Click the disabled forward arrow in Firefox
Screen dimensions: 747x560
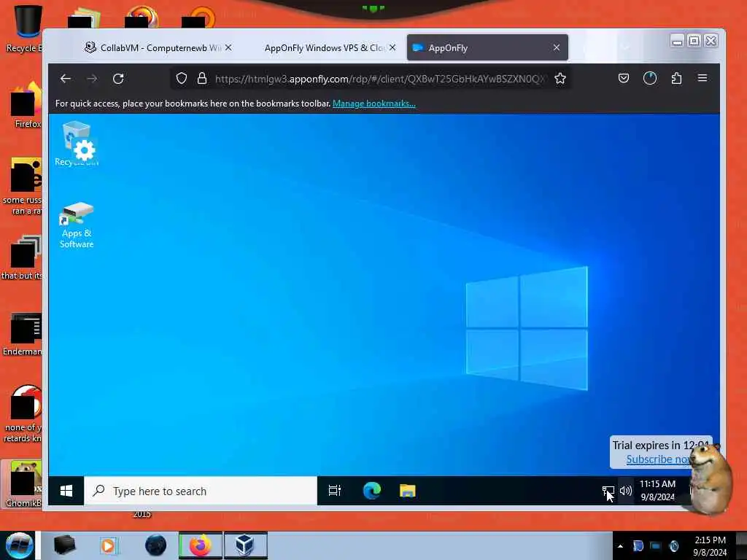tap(92, 79)
